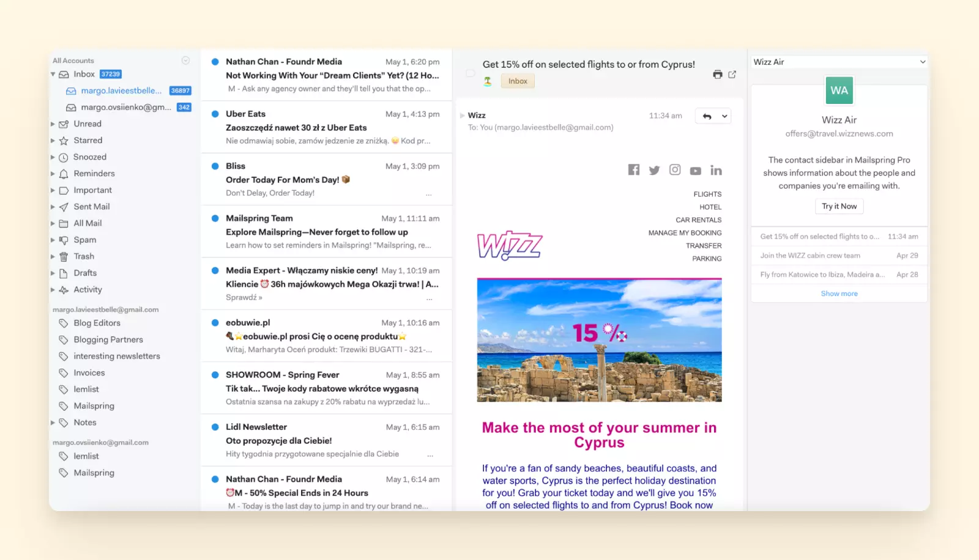This screenshot has height=560, width=979.
Task: Click the Try it Now button
Action: tap(839, 207)
